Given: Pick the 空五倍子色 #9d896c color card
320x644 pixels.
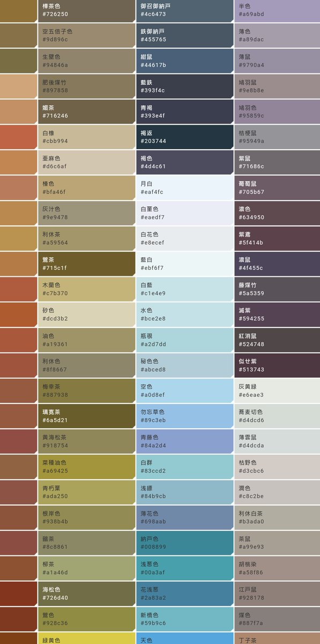Looking at the screenshot, I should tap(86, 35).
